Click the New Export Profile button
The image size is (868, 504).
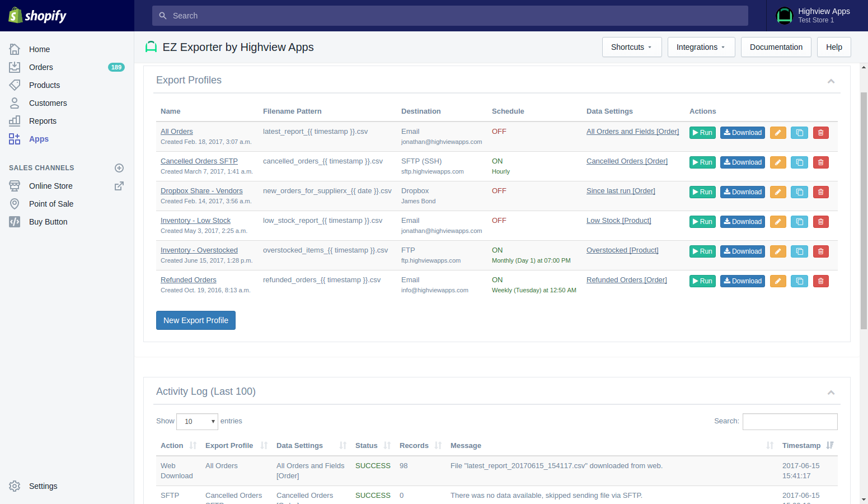pos(196,320)
